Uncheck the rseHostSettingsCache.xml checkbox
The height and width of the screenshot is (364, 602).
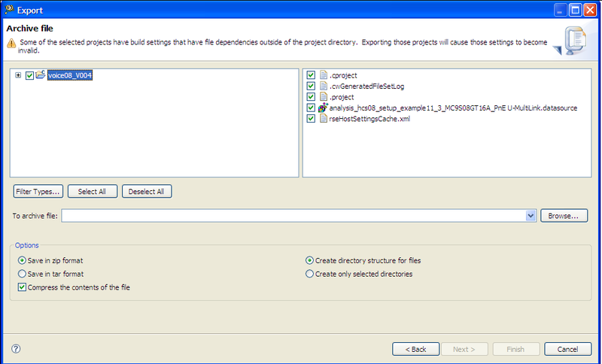pyautogui.click(x=311, y=119)
